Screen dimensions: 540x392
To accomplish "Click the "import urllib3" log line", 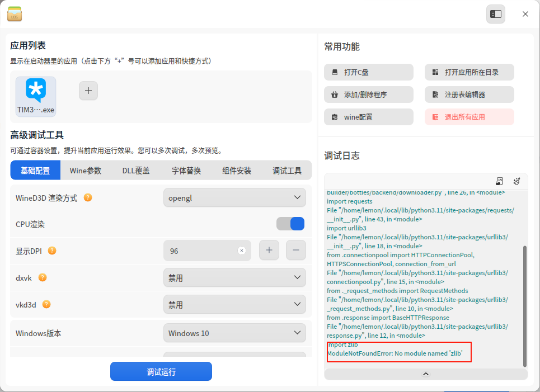I will [x=346, y=228].
